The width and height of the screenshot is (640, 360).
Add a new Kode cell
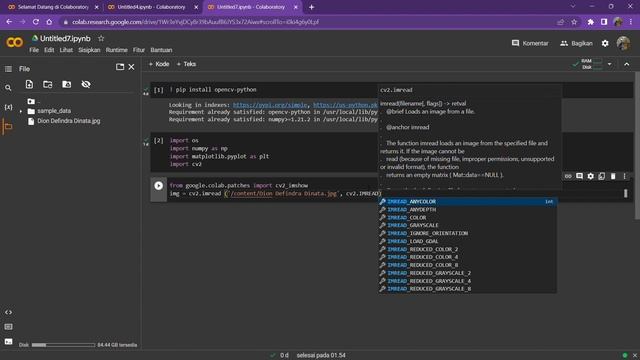pyautogui.click(x=159, y=64)
